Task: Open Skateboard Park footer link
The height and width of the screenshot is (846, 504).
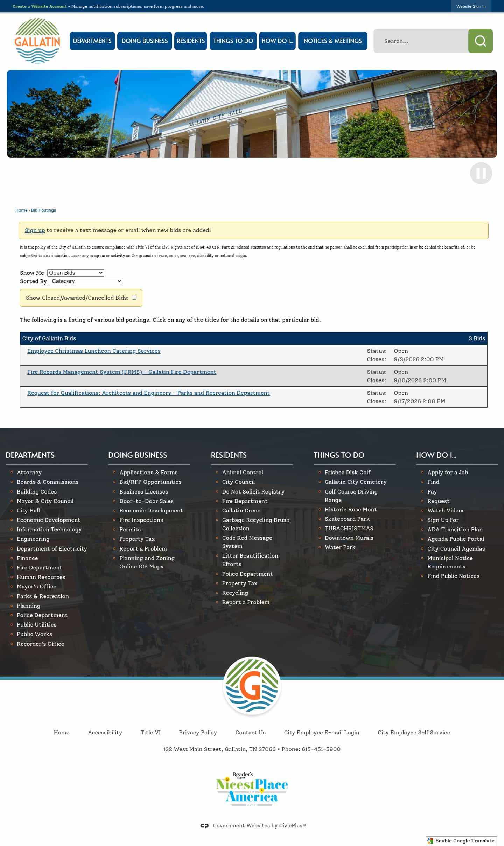Action: pyautogui.click(x=347, y=519)
